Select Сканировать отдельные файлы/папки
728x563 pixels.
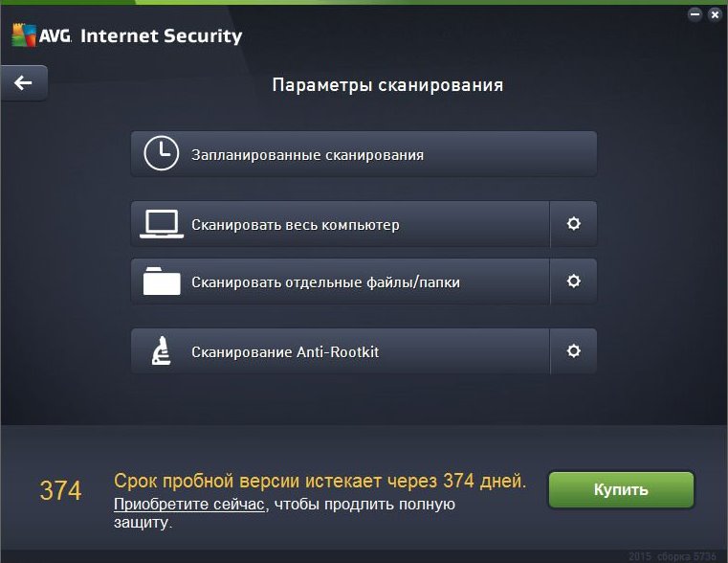(x=341, y=281)
